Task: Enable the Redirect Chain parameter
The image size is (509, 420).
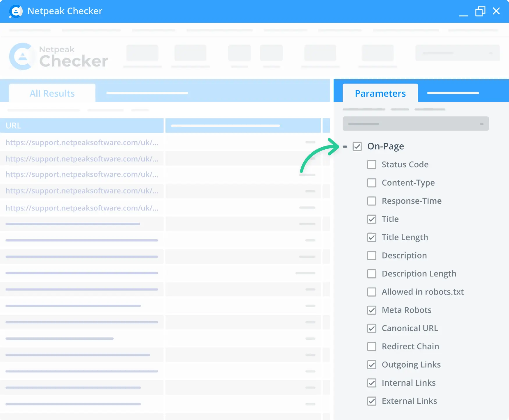Action: (x=372, y=346)
